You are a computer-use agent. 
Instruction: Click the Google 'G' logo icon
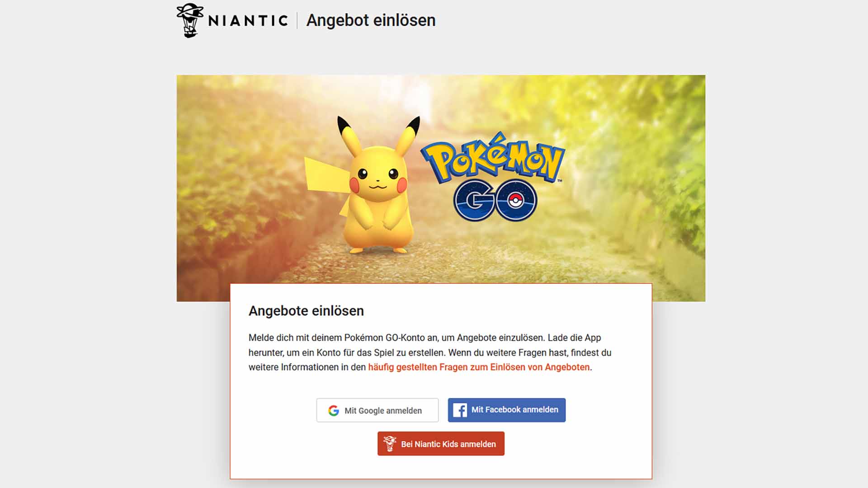[x=334, y=410]
